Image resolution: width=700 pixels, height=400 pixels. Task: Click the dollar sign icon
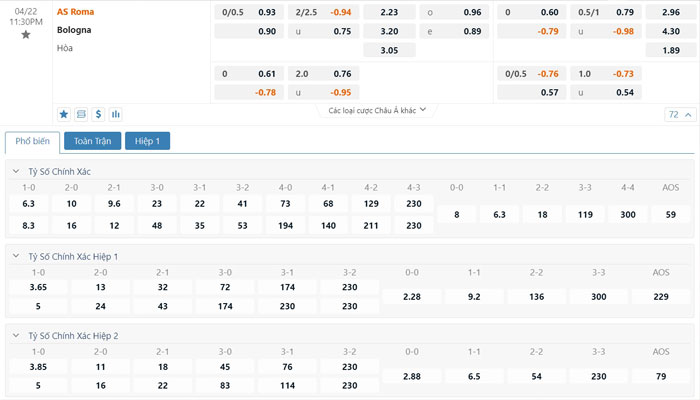[x=98, y=114]
